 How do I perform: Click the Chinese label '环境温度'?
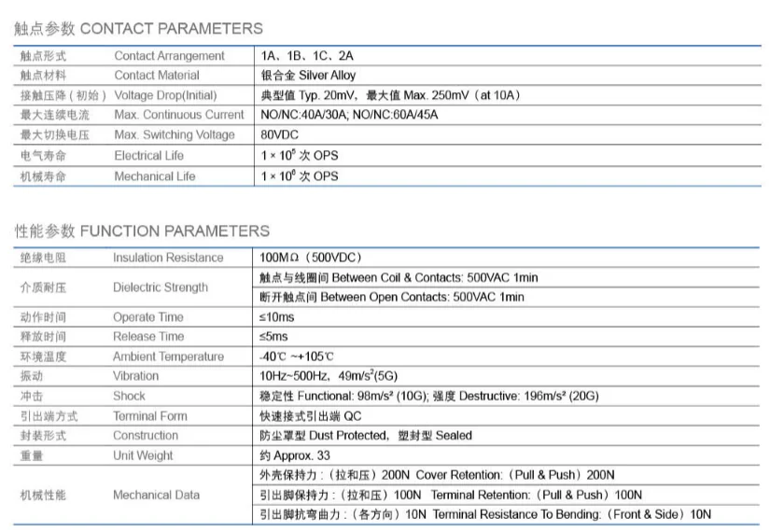(x=43, y=357)
